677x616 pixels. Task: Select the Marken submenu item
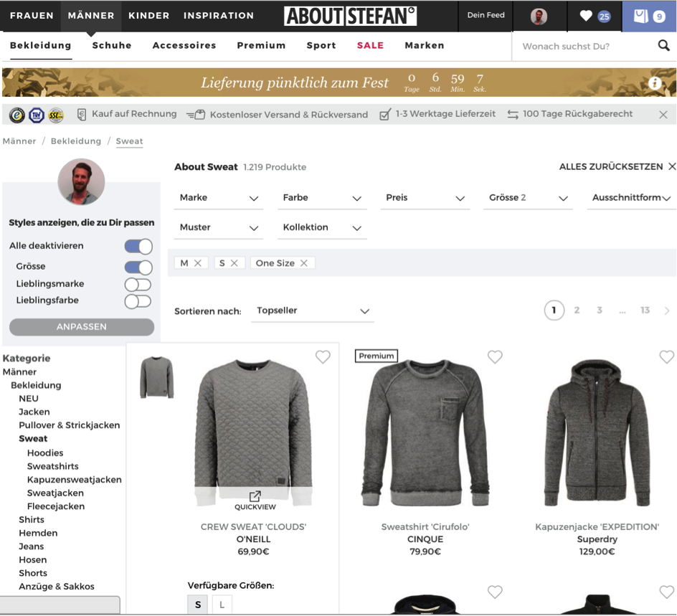424,45
